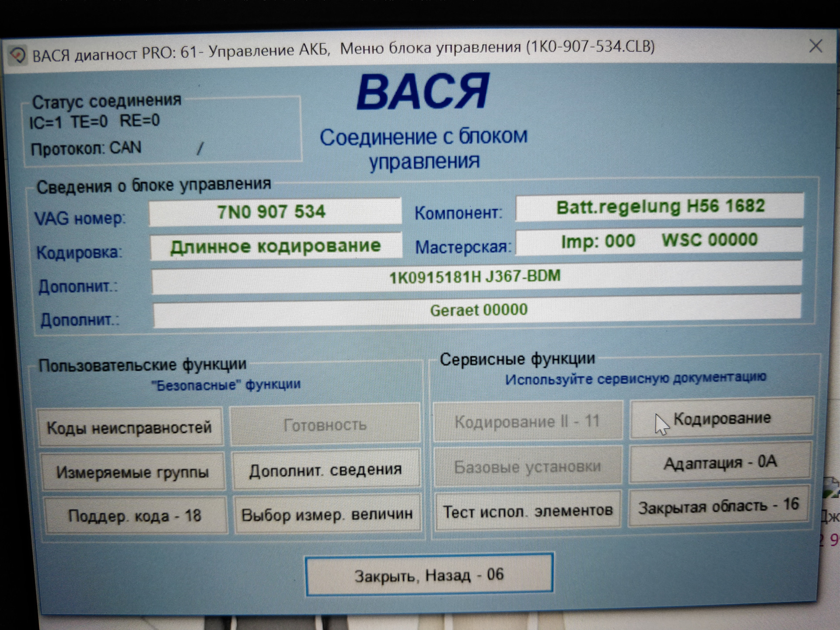
Task: Open the Кодирование coding function
Action: coord(721,418)
